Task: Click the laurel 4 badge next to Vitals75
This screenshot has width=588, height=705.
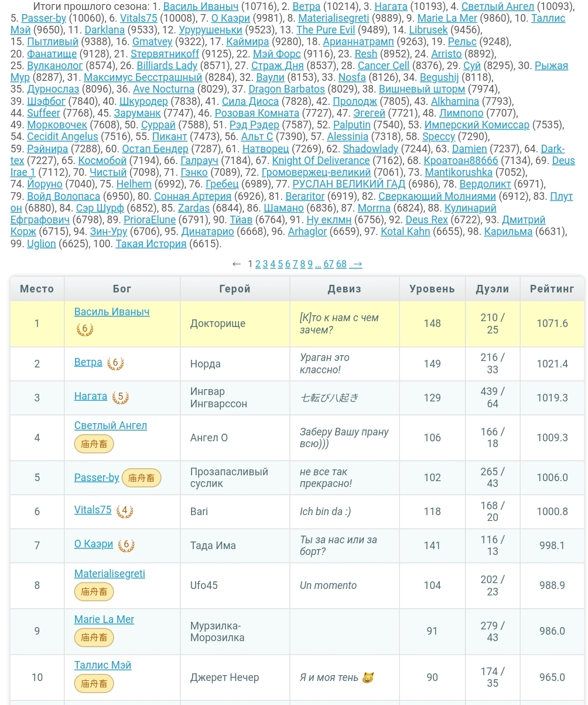Action: click(x=124, y=512)
